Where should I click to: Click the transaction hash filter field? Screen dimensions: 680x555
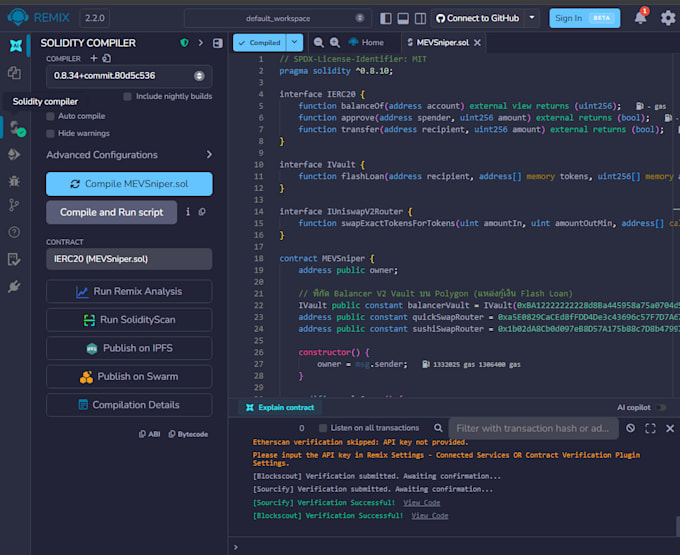tap(533, 428)
